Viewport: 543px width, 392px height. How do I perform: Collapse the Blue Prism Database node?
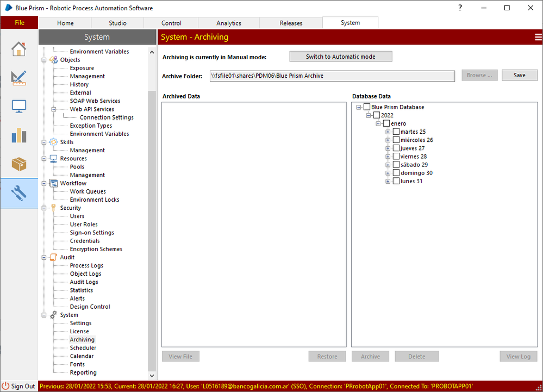[x=359, y=107]
